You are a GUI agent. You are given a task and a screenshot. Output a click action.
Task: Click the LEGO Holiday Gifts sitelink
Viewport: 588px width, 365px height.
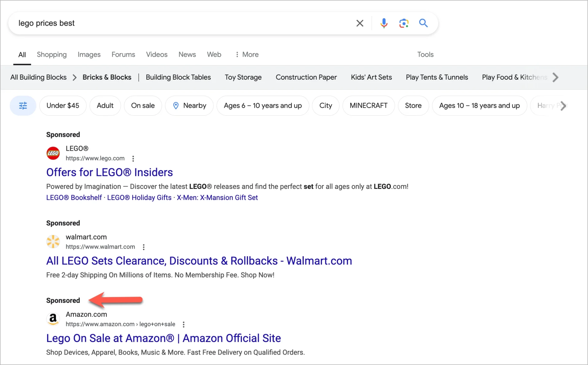tap(139, 198)
